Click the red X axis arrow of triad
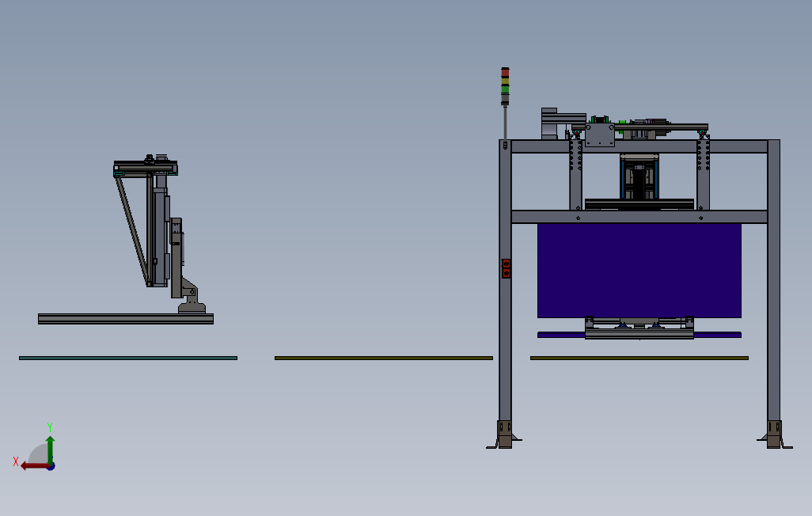The image size is (812, 516). click(34, 466)
